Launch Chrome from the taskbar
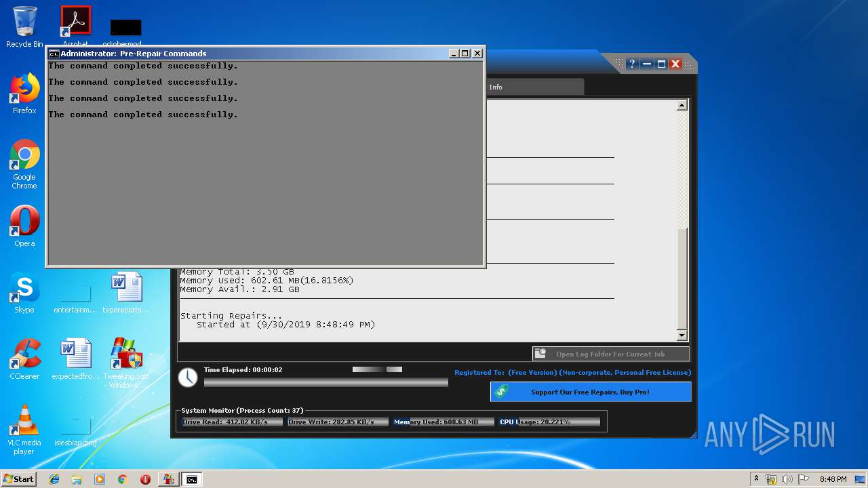This screenshot has height=488, width=868. coord(122,479)
